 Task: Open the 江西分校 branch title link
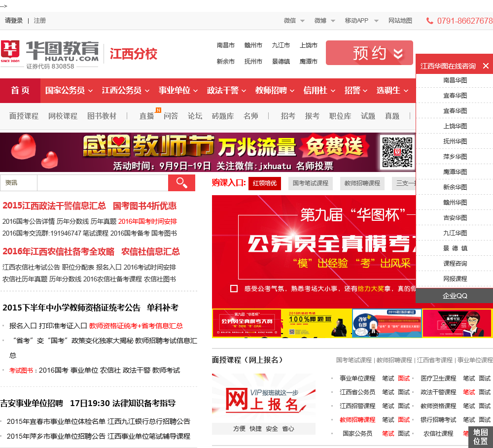(x=133, y=54)
